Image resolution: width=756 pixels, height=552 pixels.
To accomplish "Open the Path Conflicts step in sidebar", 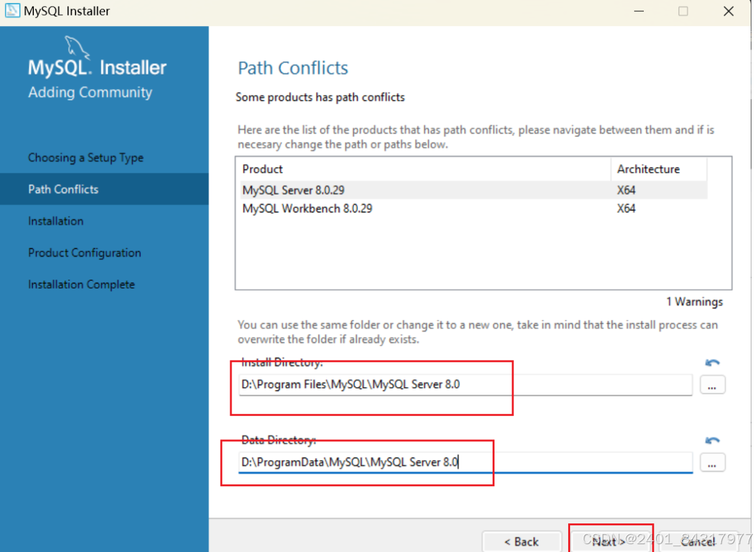I will tap(104, 189).
